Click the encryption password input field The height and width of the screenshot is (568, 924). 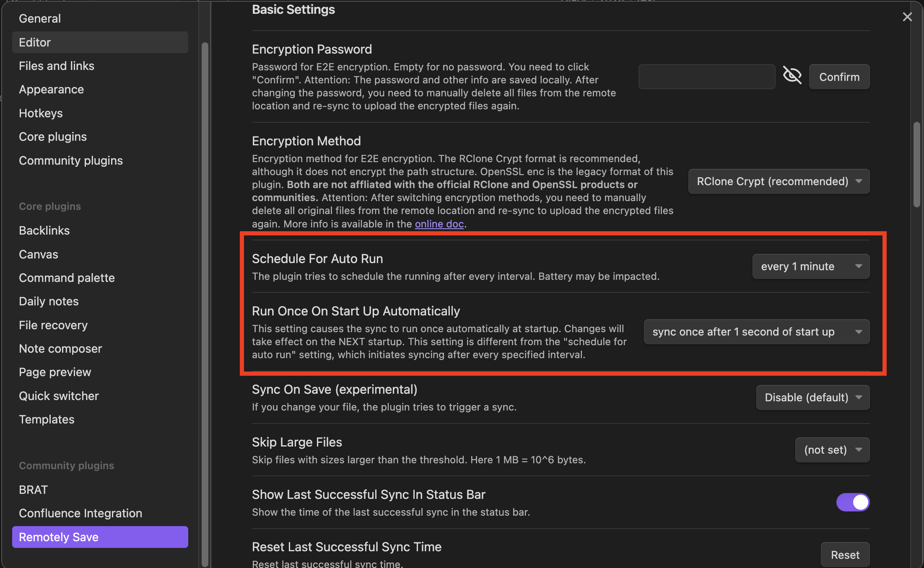tap(706, 77)
